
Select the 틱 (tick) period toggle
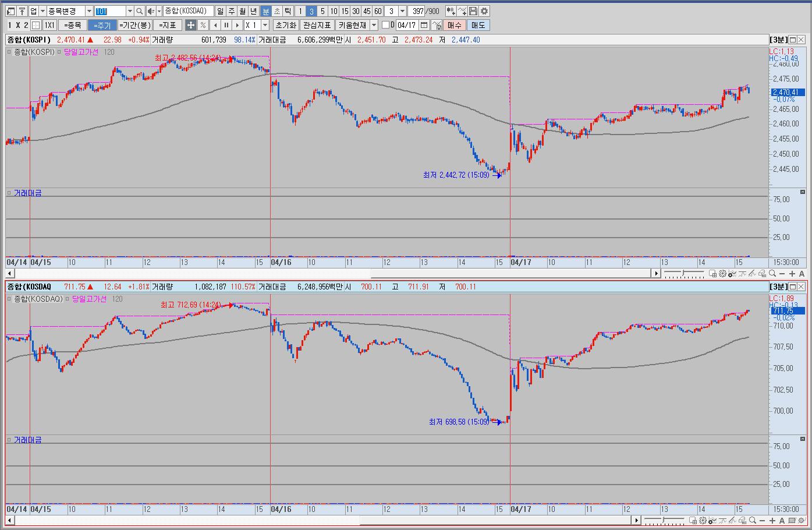coord(288,11)
